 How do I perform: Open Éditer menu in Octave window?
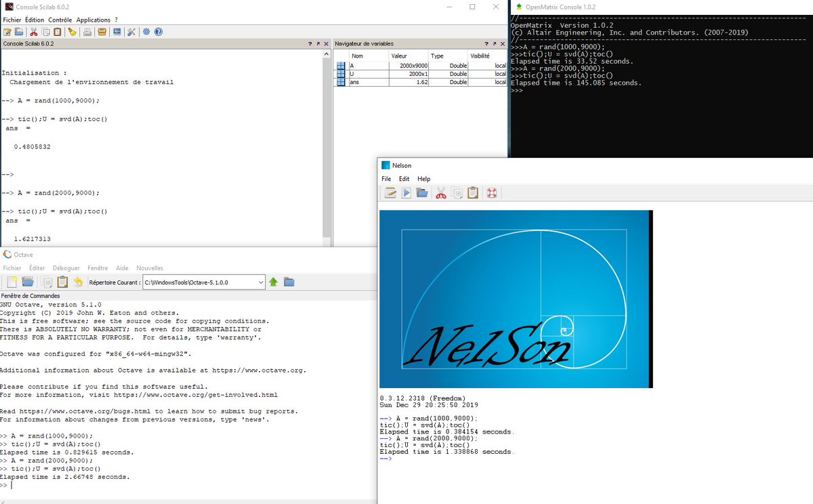point(37,268)
